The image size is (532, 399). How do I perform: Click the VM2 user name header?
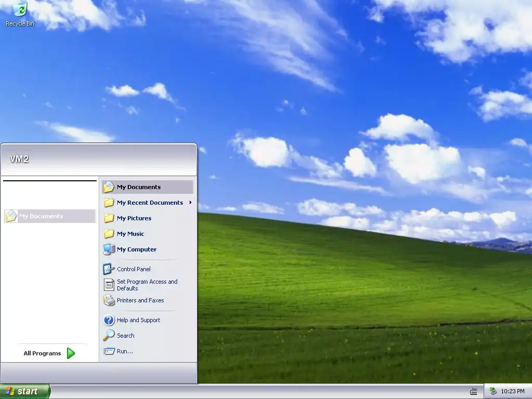[19, 159]
